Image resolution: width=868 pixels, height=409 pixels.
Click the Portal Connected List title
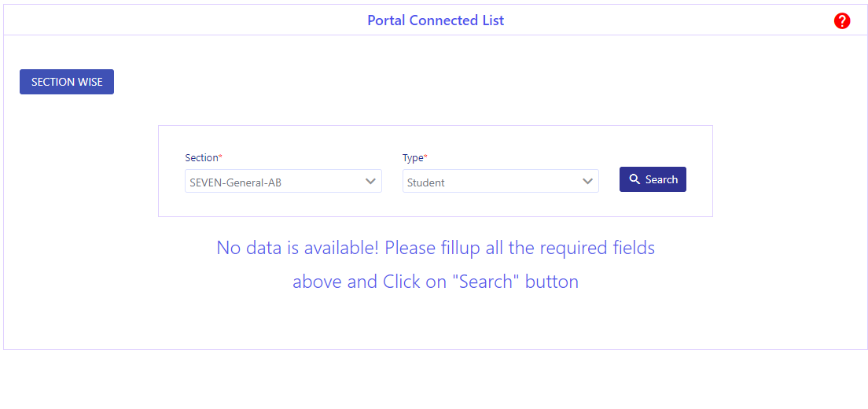[x=436, y=20]
